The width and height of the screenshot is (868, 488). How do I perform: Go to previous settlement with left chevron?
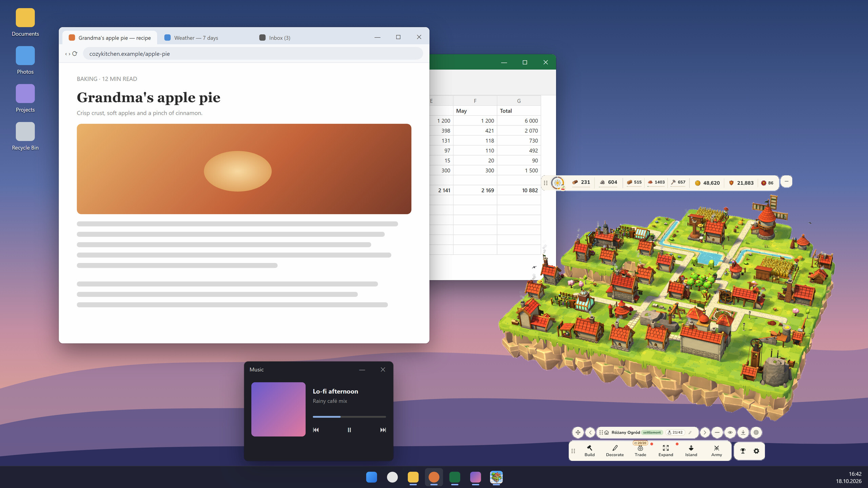[x=590, y=432]
